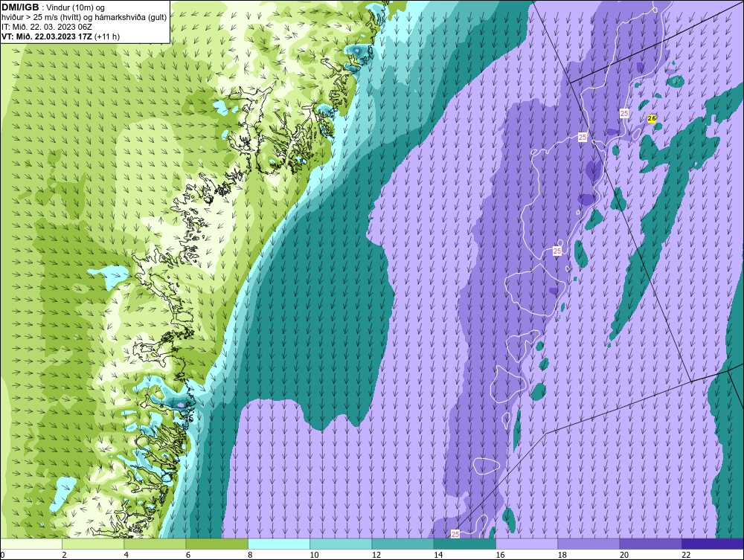The height and width of the screenshot is (560, 744).
Task: Click the legend scale number 6
Action: coord(188,556)
